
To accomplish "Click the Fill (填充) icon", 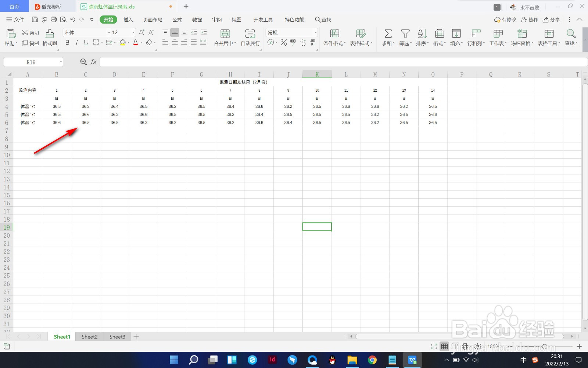I will tap(456, 34).
